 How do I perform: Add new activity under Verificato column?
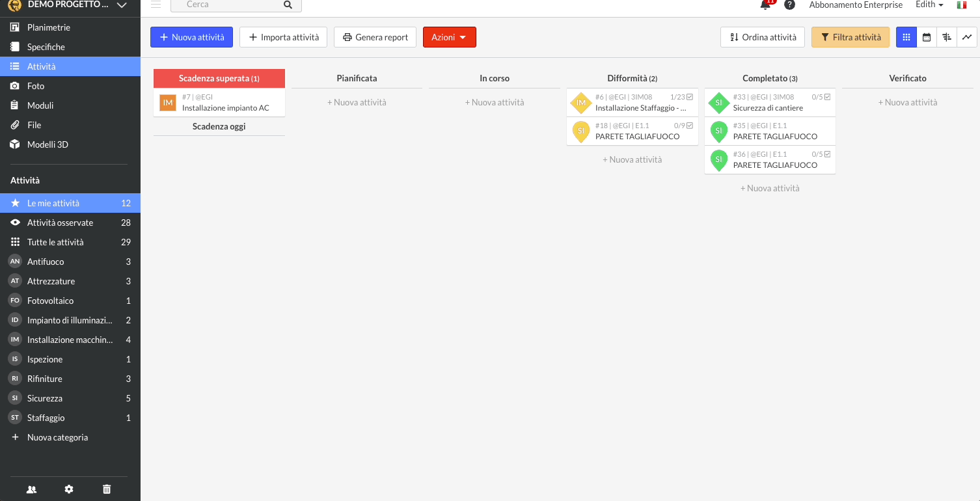tap(908, 102)
